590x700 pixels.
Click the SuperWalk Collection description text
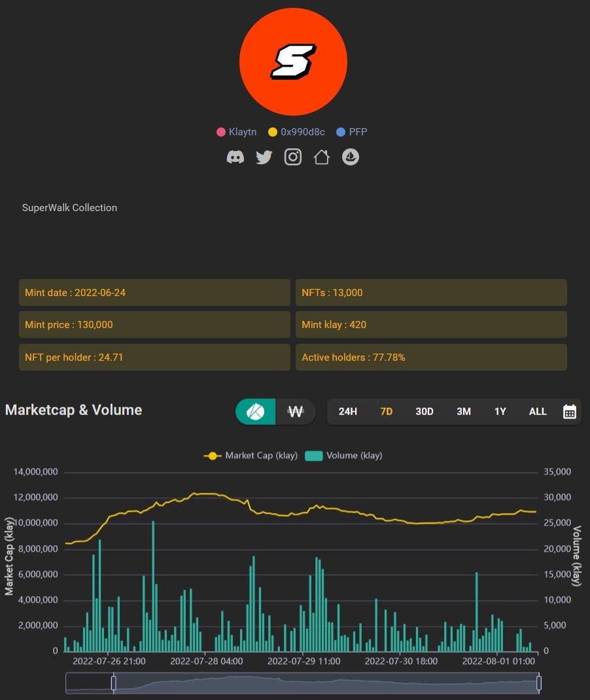70,208
